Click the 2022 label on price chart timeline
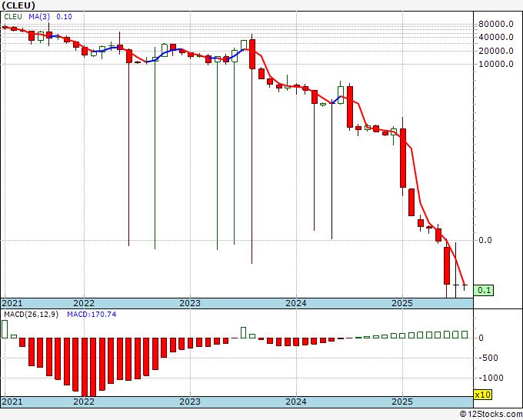 (x=84, y=303)
